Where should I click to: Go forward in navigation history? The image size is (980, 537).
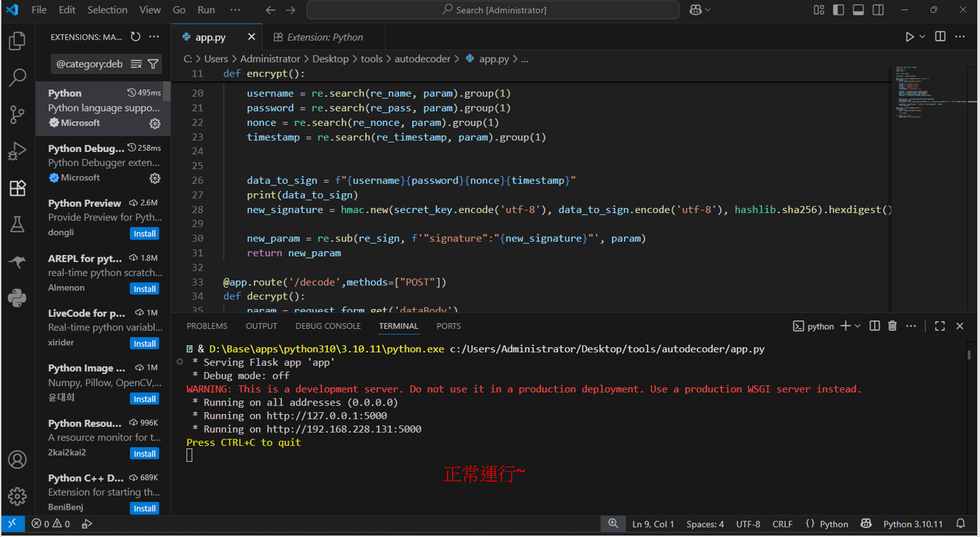(290, 10)
